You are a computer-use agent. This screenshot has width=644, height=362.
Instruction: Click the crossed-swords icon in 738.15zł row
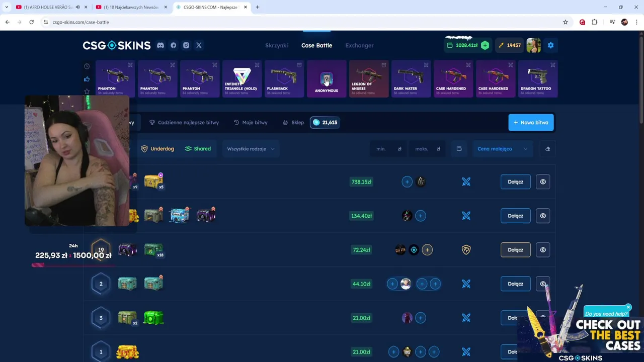click(466, 182)
